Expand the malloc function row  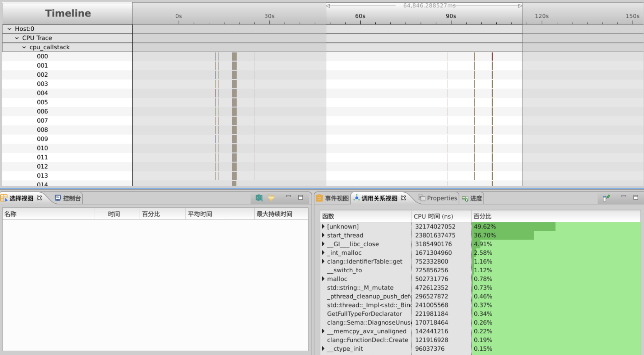[323, 279]
